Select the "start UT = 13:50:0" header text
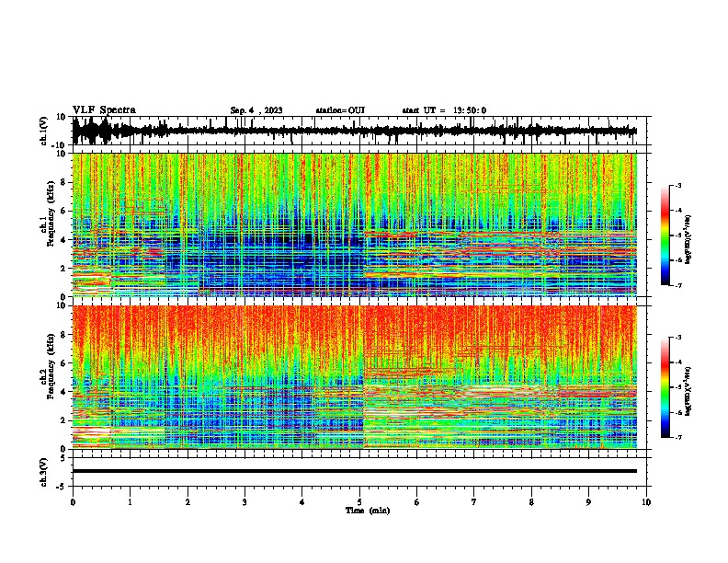The height and width of the screenshot is (563, 728). click(x=444, y=110)
